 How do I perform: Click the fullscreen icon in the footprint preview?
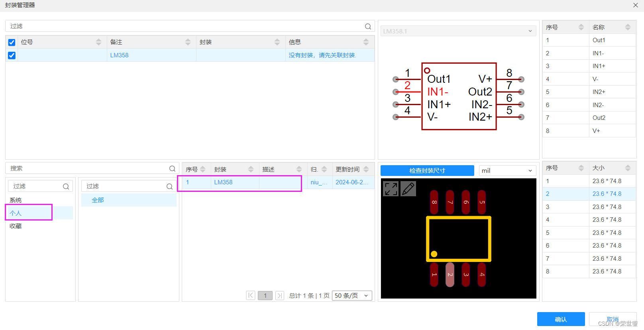coord(391,189)
